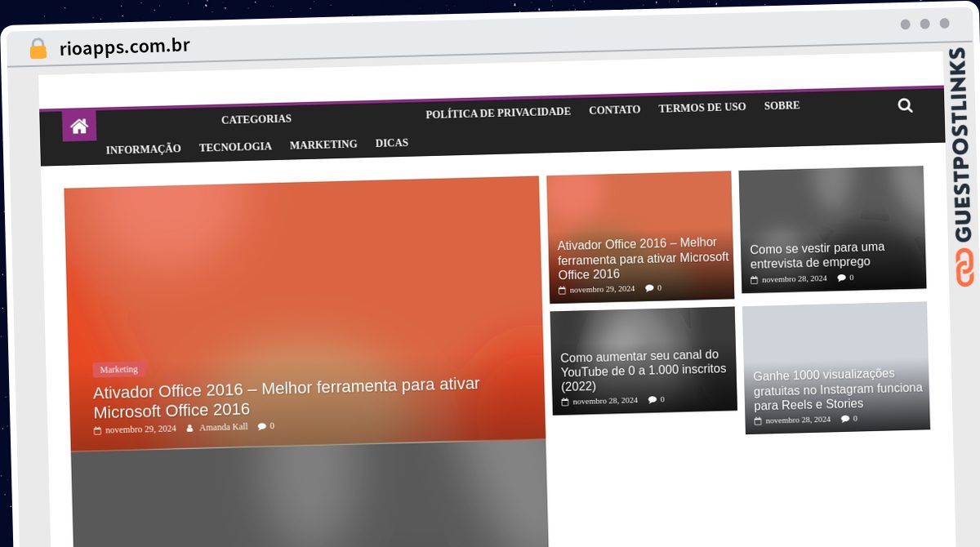
Task: Open the search magnifier icon
Action: 905,105
